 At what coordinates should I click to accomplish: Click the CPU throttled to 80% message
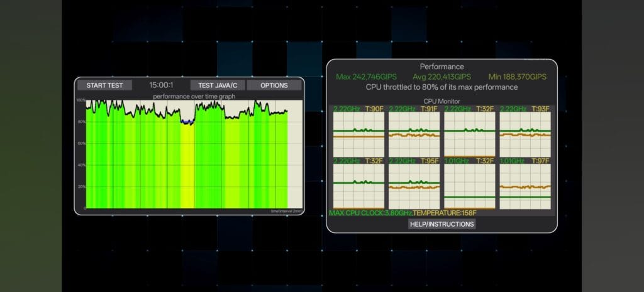(x=441, y=87)
